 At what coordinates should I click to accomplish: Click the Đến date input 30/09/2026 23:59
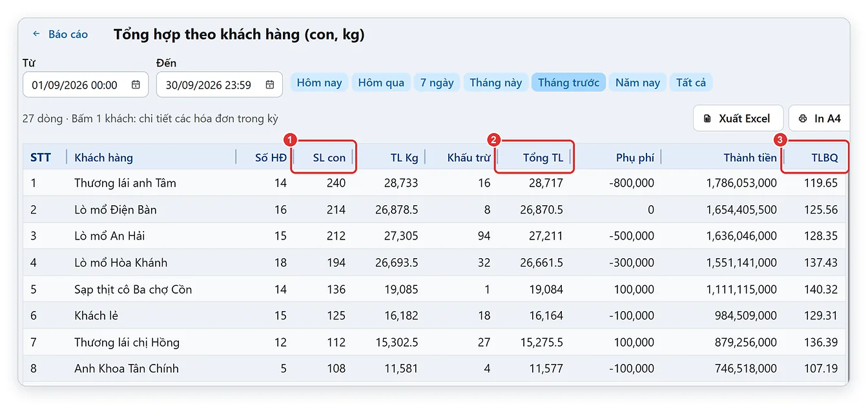220,85
